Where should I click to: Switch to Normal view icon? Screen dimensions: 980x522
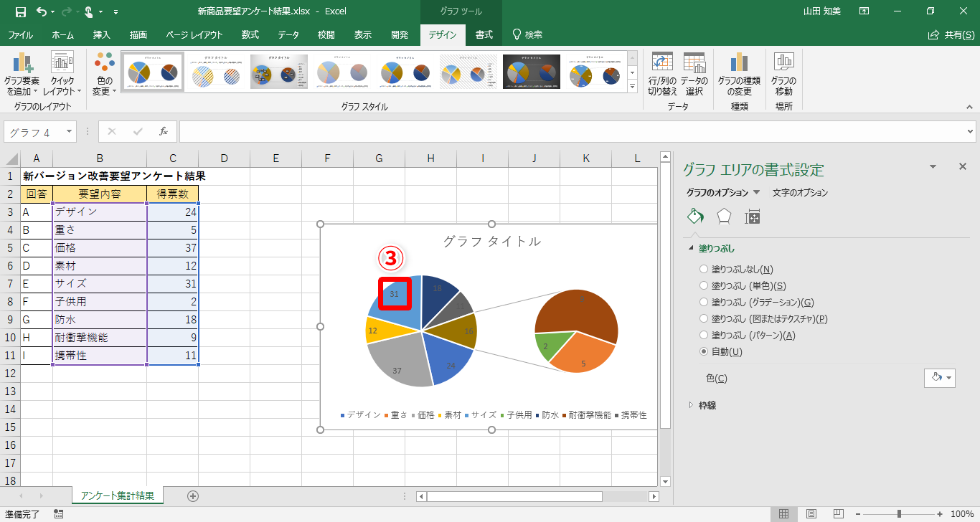coord(783,513)
